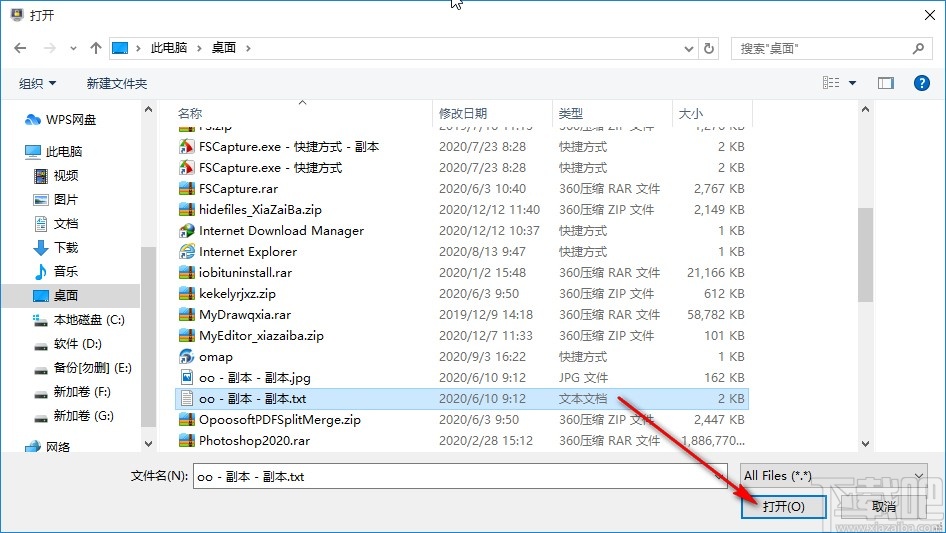Select oo - 副本 - 副本.jpg image icon
This screenshot has width=946, height=533.
pos(187,378)
